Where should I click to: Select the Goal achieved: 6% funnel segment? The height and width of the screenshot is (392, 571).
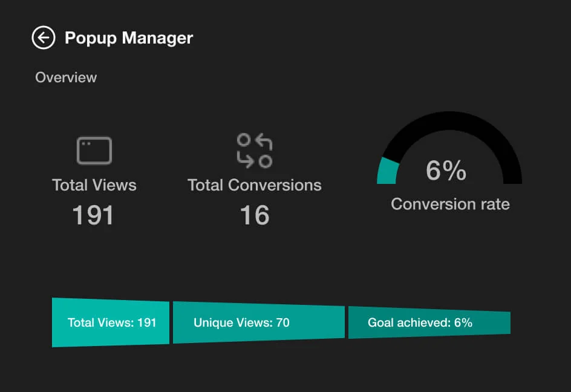pos(429,323)
